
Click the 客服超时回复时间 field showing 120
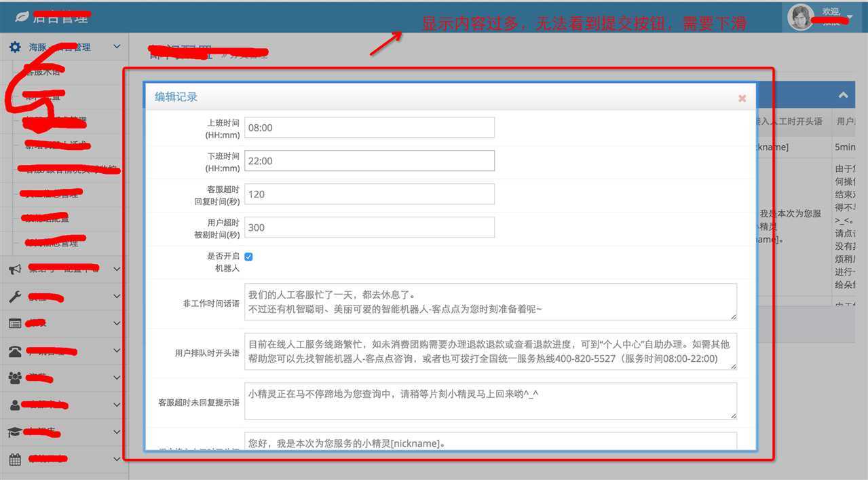point(369,194)
